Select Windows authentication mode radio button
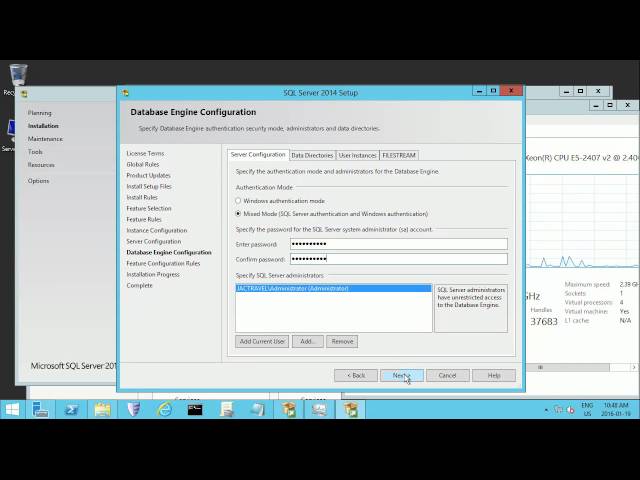Image resolution: width=640 pixels, height=480 pixels. [x=238, y=201]
